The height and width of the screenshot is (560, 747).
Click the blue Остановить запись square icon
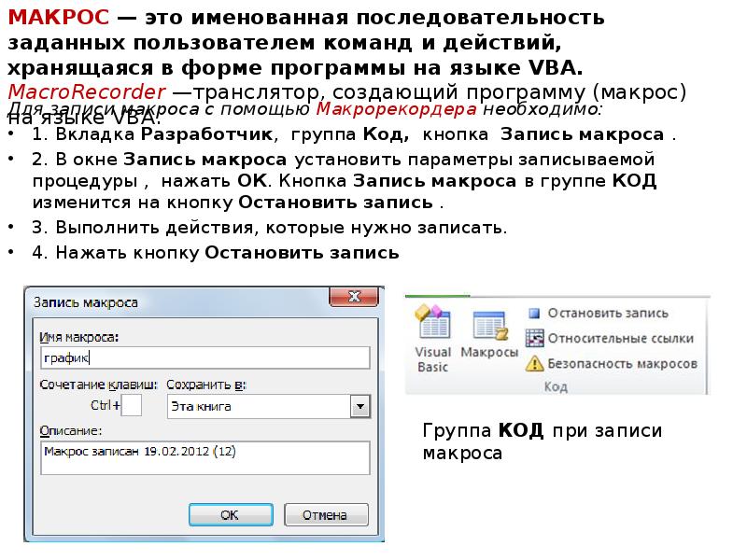(534, 314)
